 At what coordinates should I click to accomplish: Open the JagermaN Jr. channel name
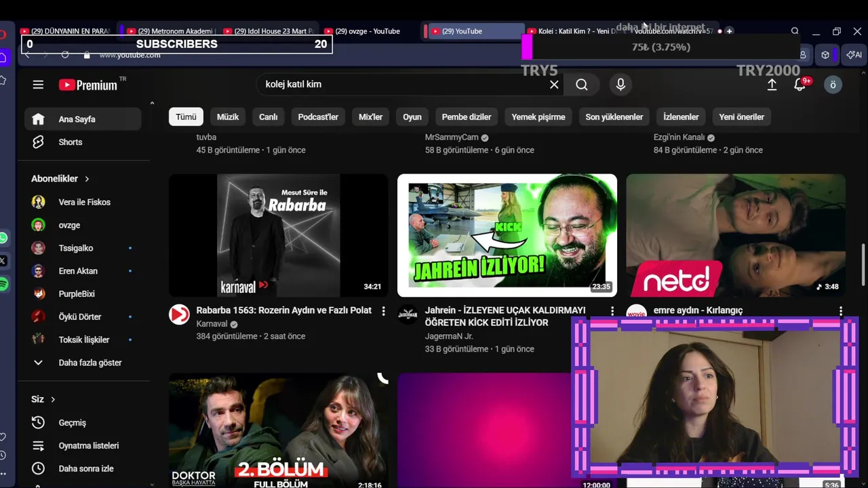[x=449, y=336]
